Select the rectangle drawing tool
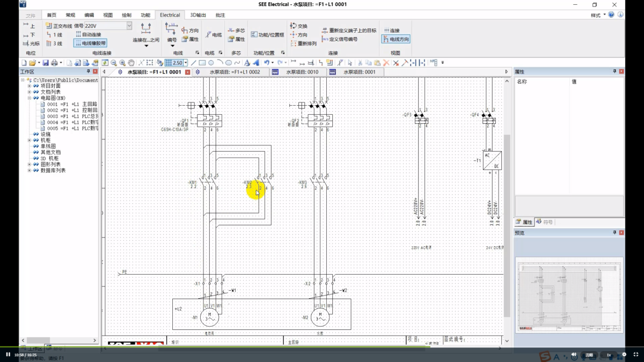 (x=202, y=63)
